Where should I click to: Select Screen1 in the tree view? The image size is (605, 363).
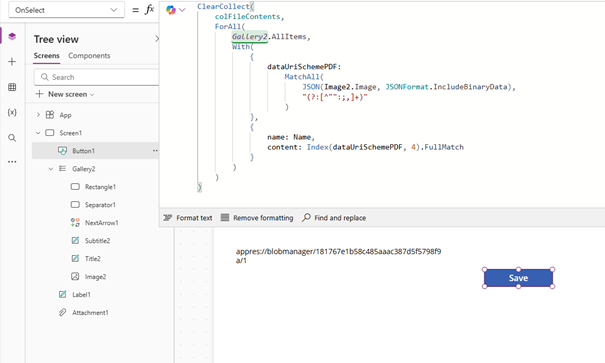71,133
